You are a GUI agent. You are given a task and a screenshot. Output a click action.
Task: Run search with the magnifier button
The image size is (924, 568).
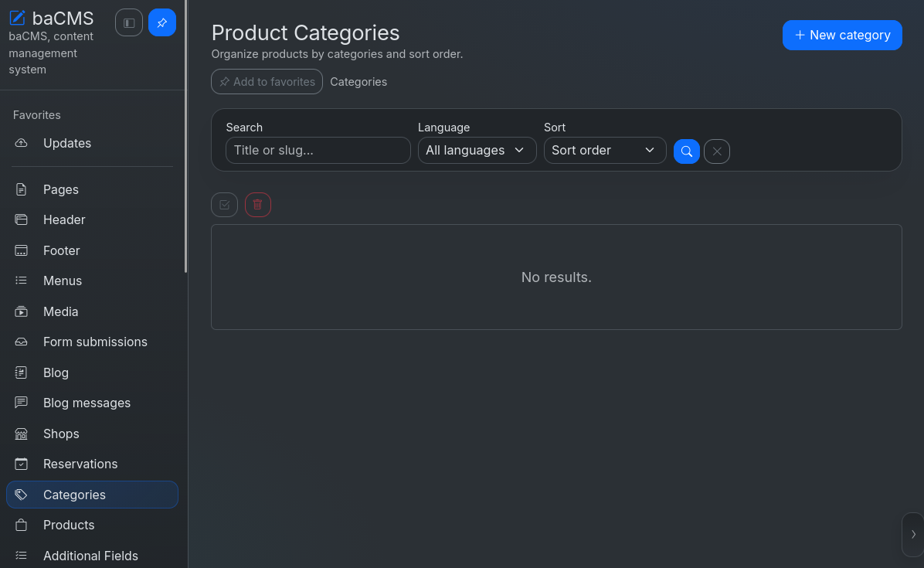pos(687,151)
